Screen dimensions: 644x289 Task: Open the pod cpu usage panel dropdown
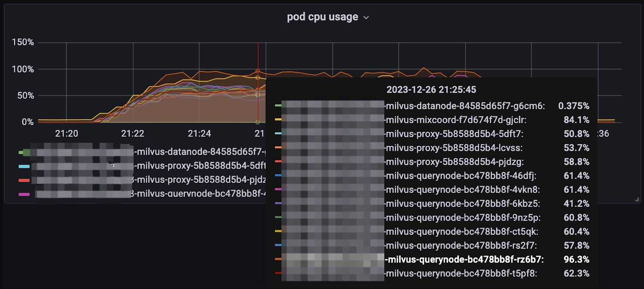366,18
